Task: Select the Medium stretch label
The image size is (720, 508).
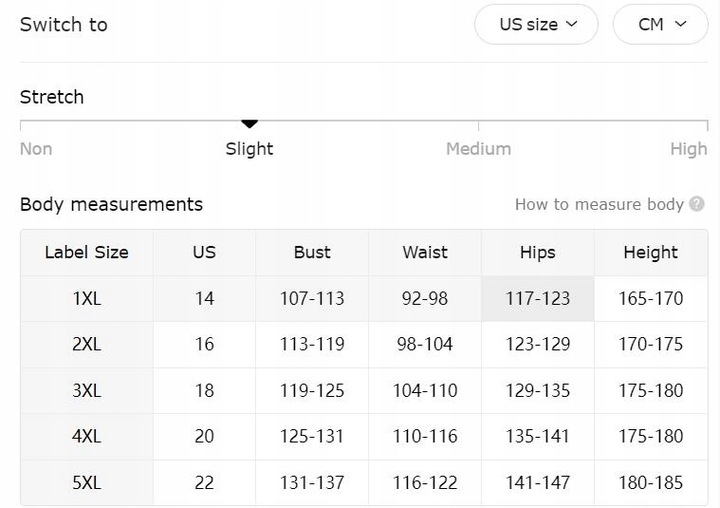Action: (x=478, y=149)
